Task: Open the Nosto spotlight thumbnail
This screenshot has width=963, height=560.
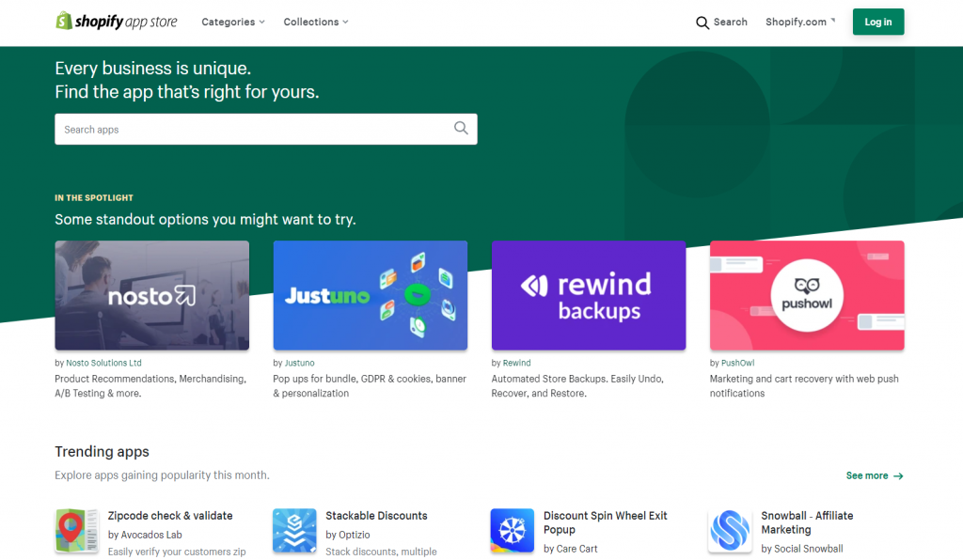Action: click(x=151, y=295)
